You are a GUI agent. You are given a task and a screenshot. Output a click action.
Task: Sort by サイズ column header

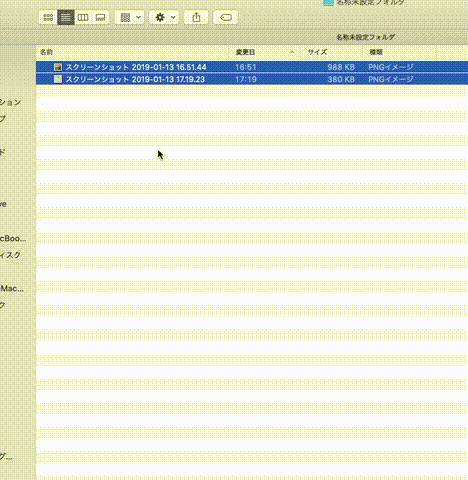pos(317,52)
